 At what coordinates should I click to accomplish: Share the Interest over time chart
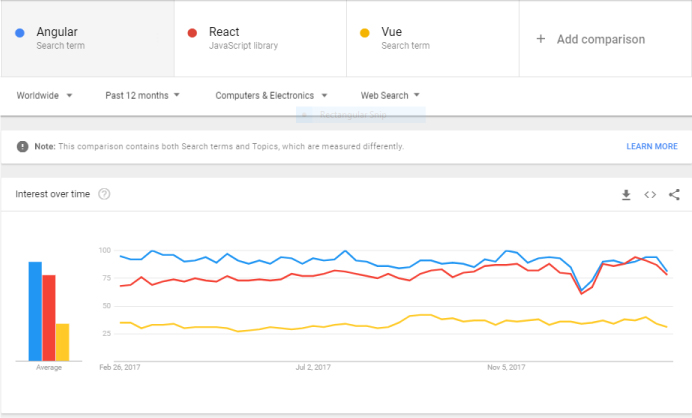click(674, 195)
